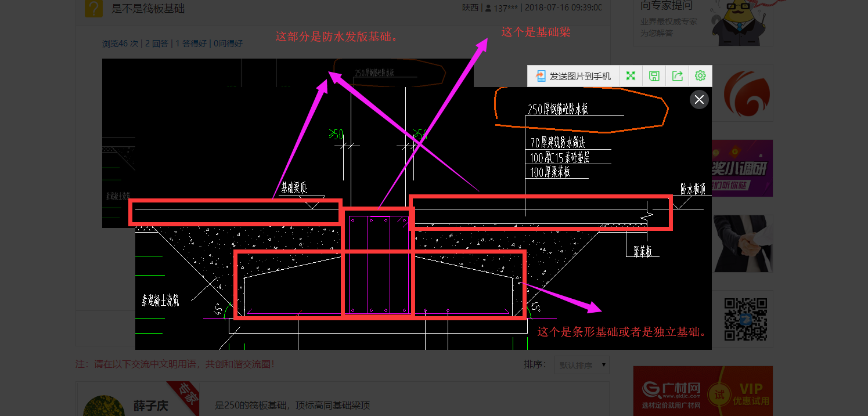Open the default sort order dropdown

point(582,365)
